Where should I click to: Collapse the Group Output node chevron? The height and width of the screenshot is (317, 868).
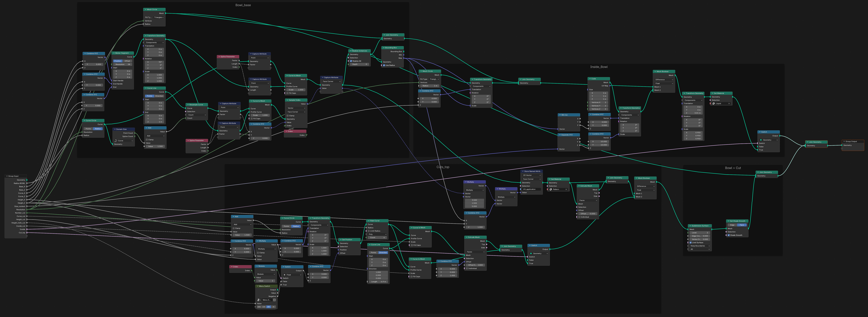click(844, 141)
